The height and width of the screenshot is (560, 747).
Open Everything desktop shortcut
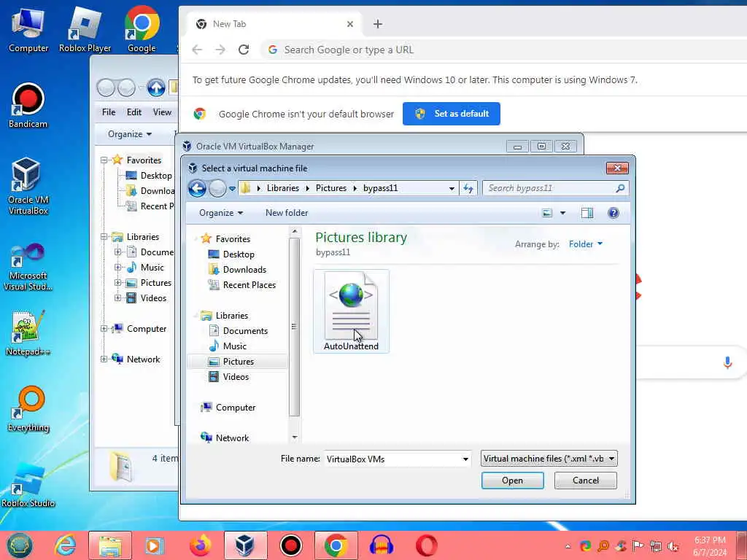pos(28,408)
